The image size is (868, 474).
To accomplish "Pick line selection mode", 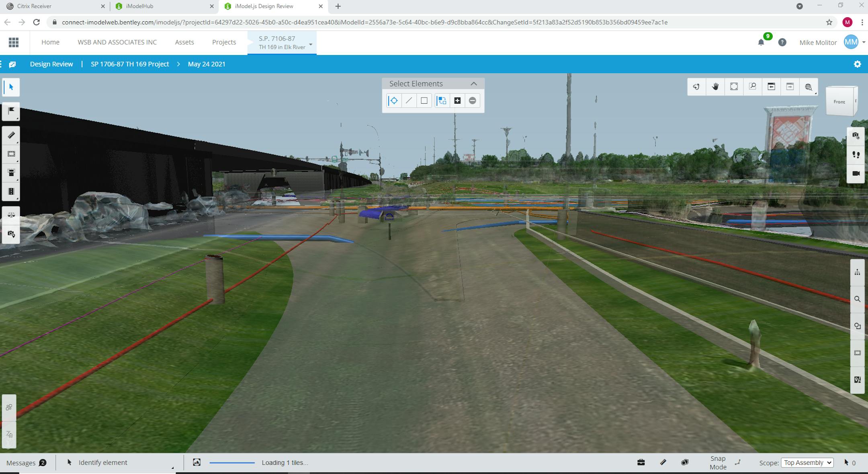I will click(x=409, y=100).
